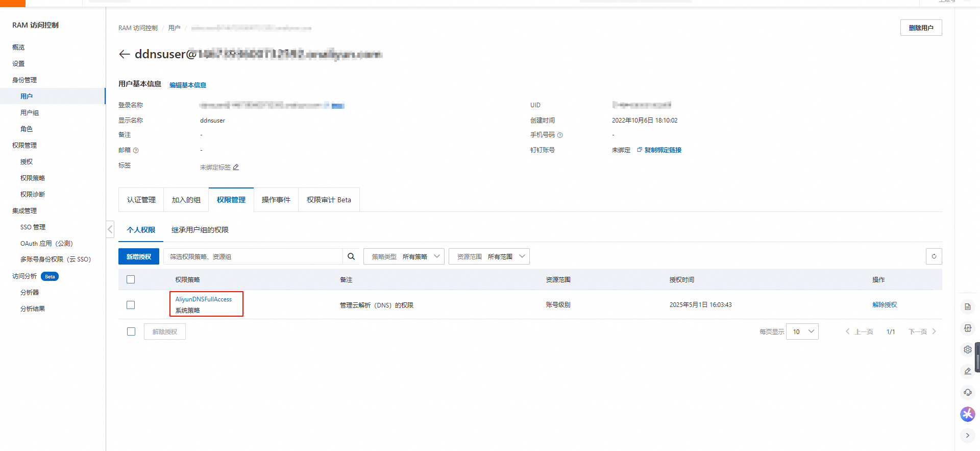Go to previous page arrow
Viewport: 980px width, 451px height.
[x=847, y=331]
